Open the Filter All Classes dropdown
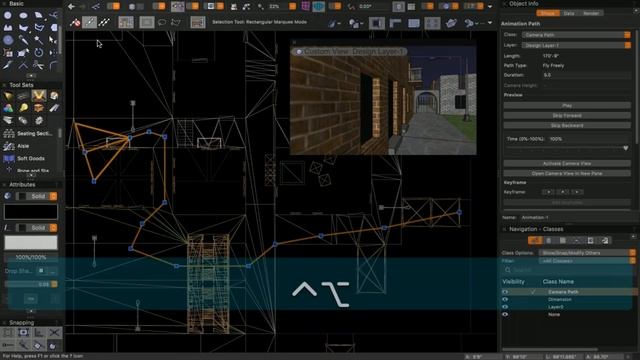 (587, 261)
